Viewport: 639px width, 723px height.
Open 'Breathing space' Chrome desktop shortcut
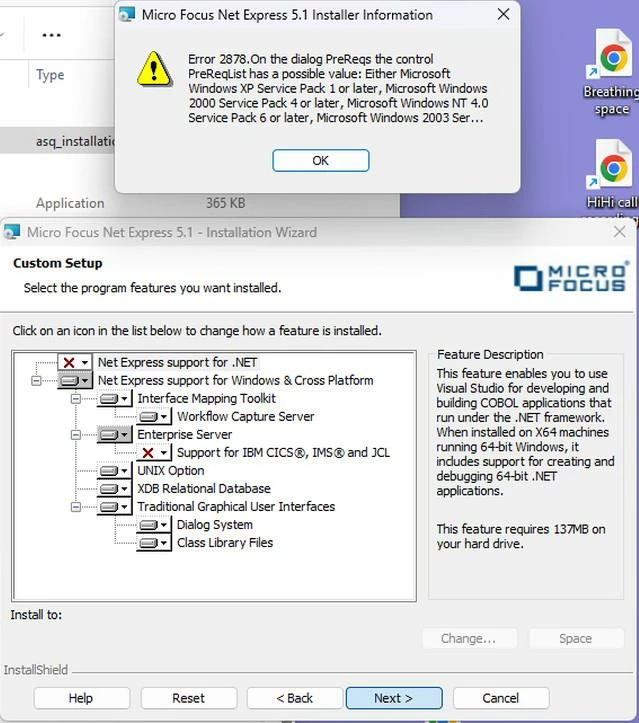click(612, 72)
